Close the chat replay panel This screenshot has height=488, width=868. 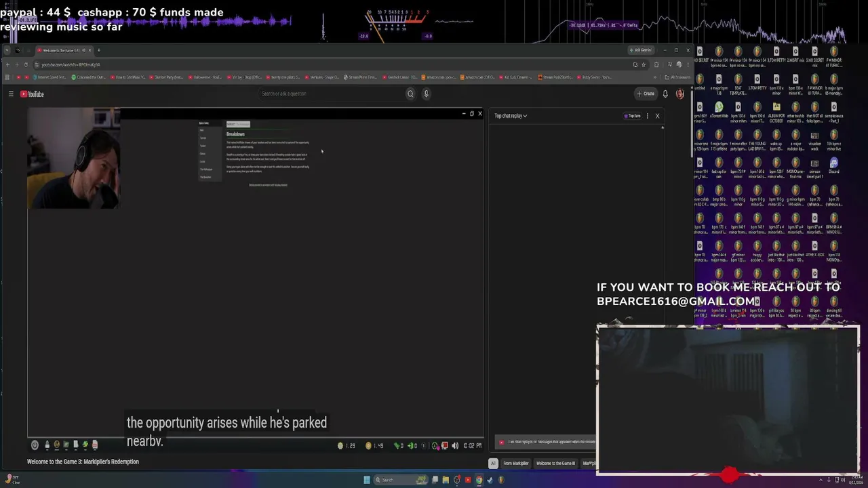click(657, 116)
